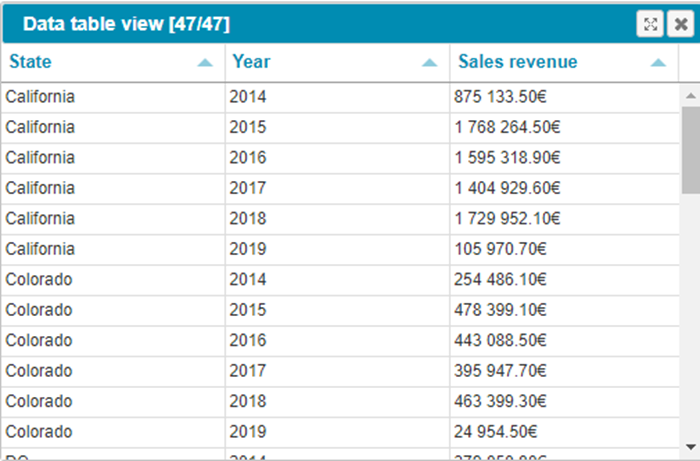Click the Colorado 2014 State cell
This screenshot has width=700, height=461.
click(x=39, y=280)
